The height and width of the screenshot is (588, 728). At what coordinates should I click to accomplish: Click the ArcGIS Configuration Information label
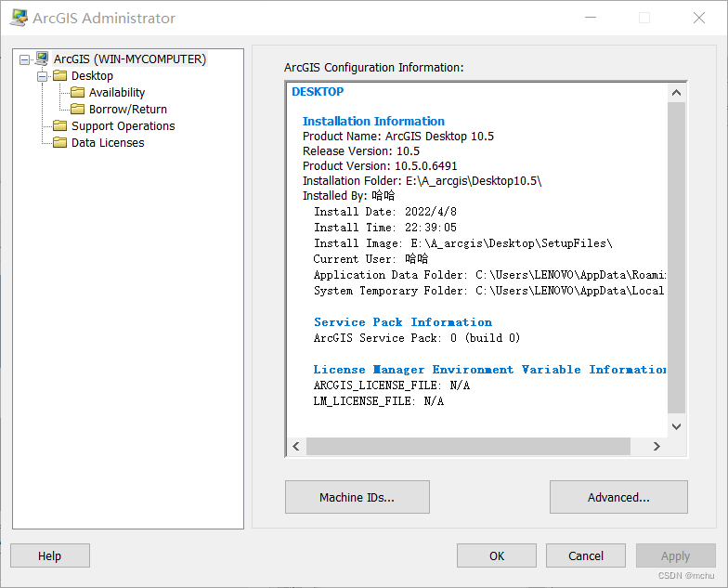pos(373,67)
